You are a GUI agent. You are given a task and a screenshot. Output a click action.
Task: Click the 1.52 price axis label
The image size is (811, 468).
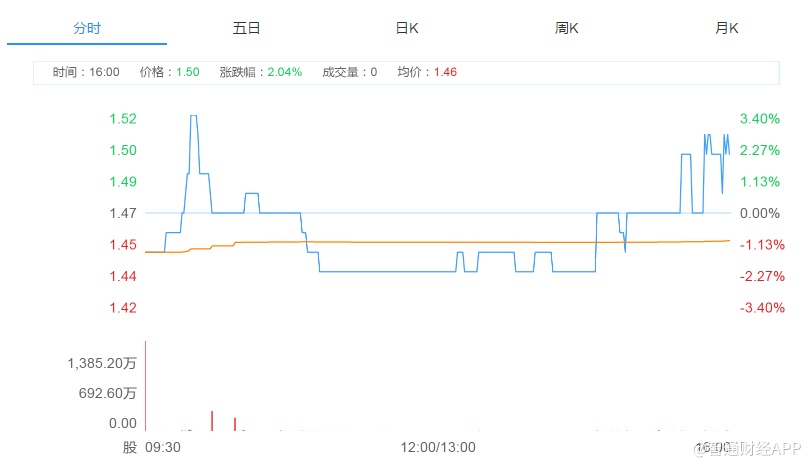(x=123, y=119)
